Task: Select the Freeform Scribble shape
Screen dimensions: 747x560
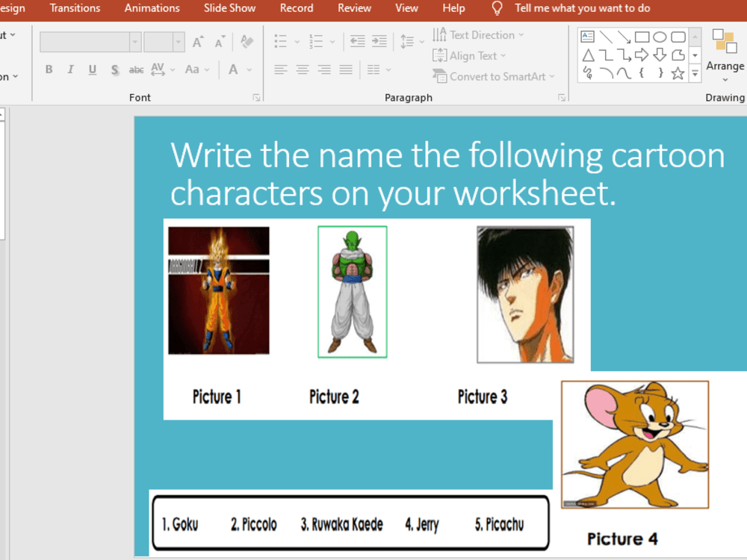Action: pos(588,73)
